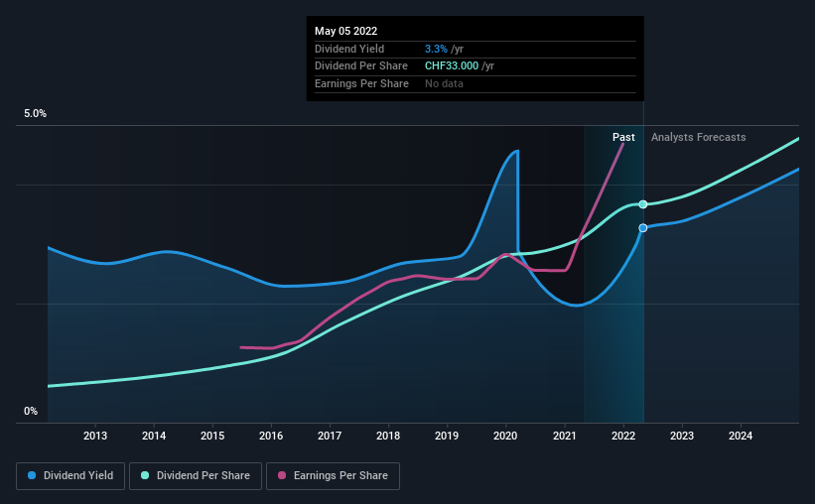The height and width of the screenshot is (504, 815).
Task: Click the May 05 2022 tooltip header
Action: coord(345,31)
